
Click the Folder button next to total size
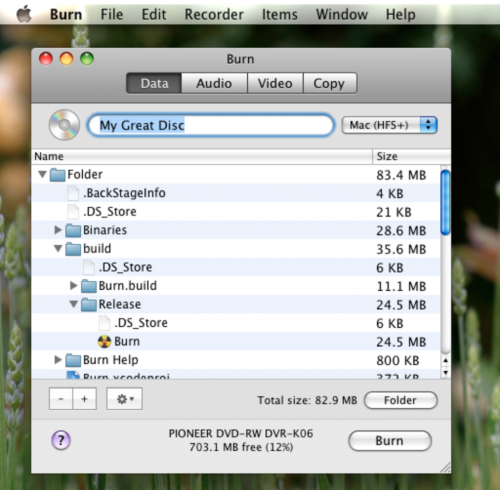point(400,400)
